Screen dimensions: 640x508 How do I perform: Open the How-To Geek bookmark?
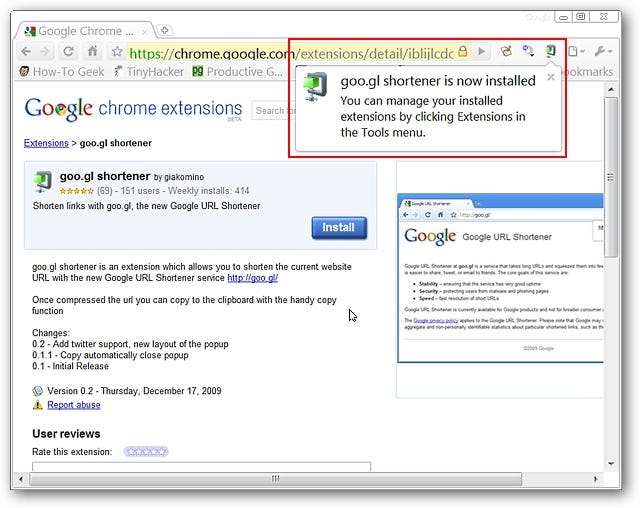pyautogui.click(x=62, y=72)
